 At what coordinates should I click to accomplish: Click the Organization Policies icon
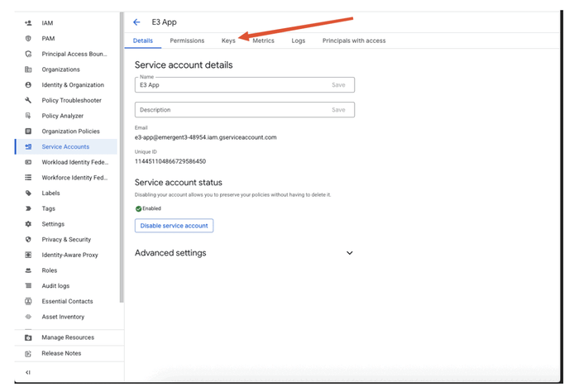(28, 131)
